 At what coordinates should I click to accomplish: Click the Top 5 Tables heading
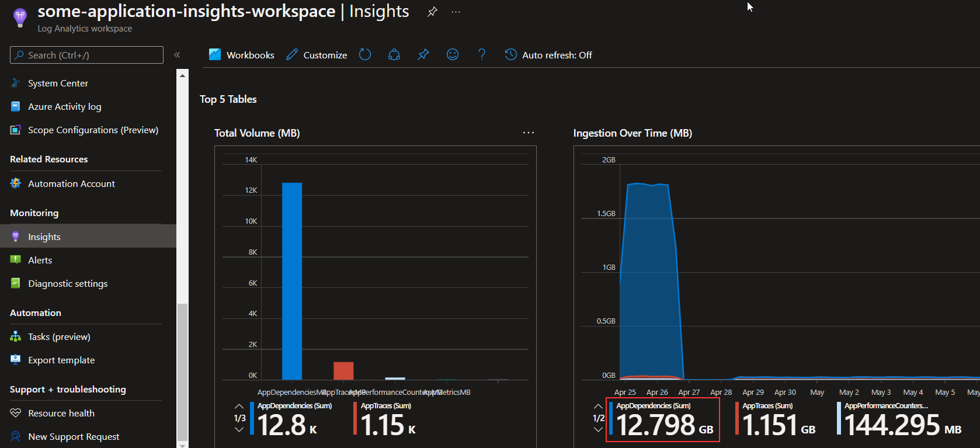[228, 99]
